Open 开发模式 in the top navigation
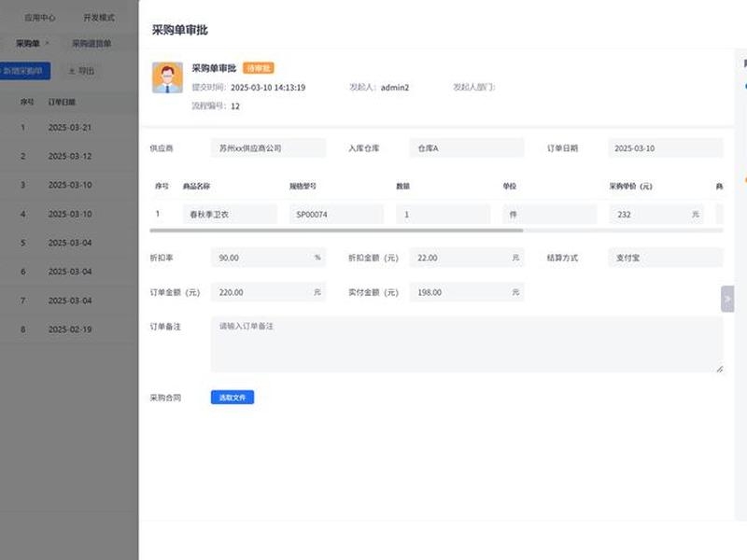Viewport: 747px width, 560px height. (x=99, y=18)
